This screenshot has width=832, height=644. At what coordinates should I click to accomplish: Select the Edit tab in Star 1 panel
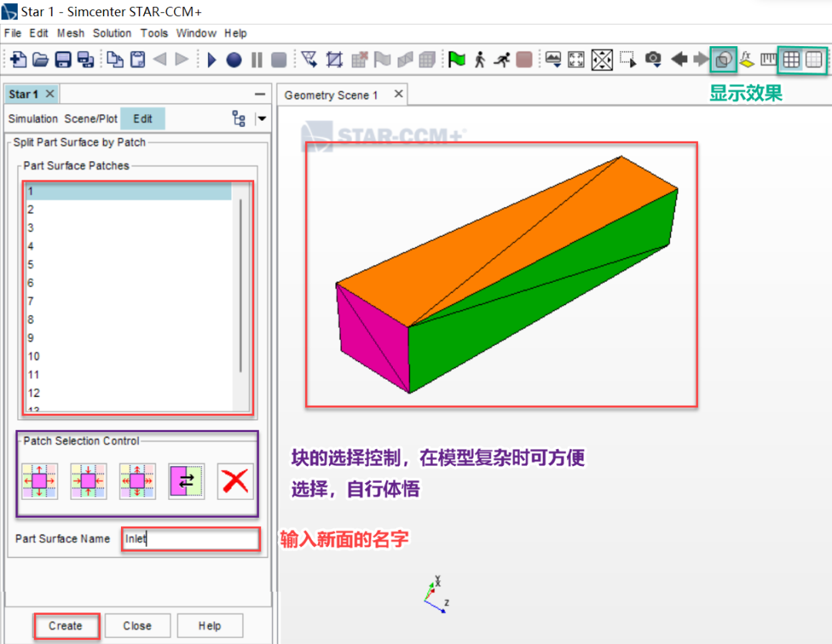pyautogui.click(x=143, y=119)
